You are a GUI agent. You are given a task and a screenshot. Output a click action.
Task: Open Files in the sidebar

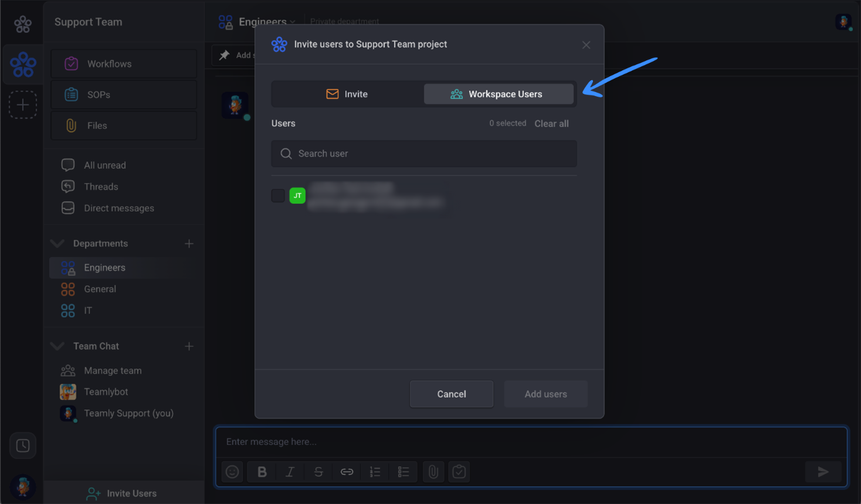124,125
